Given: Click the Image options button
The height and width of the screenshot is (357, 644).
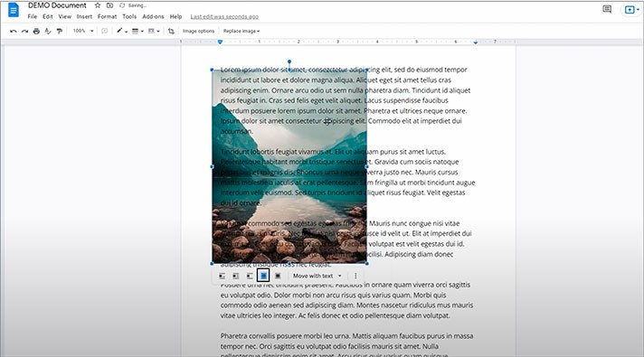Looking at the screenshot, I should pos(198,32).
